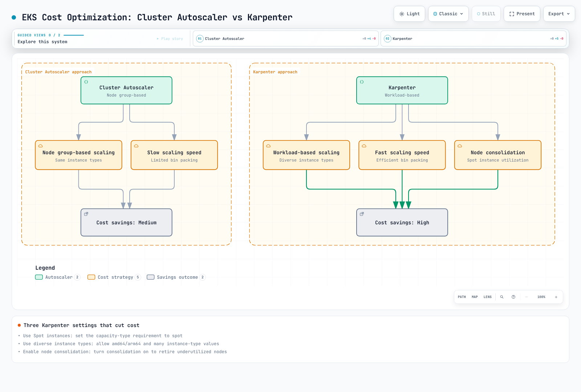Click cloud icon on Slow scaling speed
This screenshot has width=581, height=392.
pos(136,146)
